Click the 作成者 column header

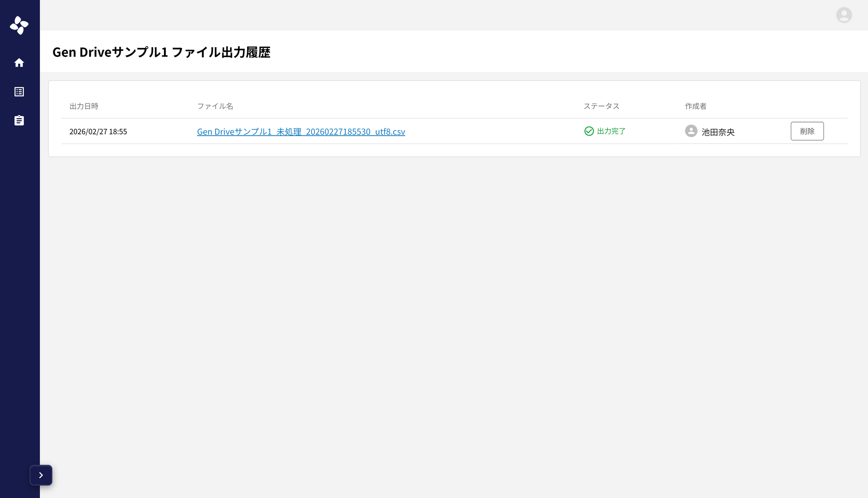696,106
